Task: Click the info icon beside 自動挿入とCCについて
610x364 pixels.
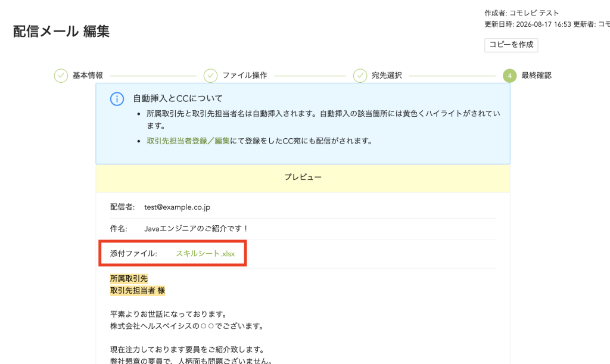Action: pos(117,99)
